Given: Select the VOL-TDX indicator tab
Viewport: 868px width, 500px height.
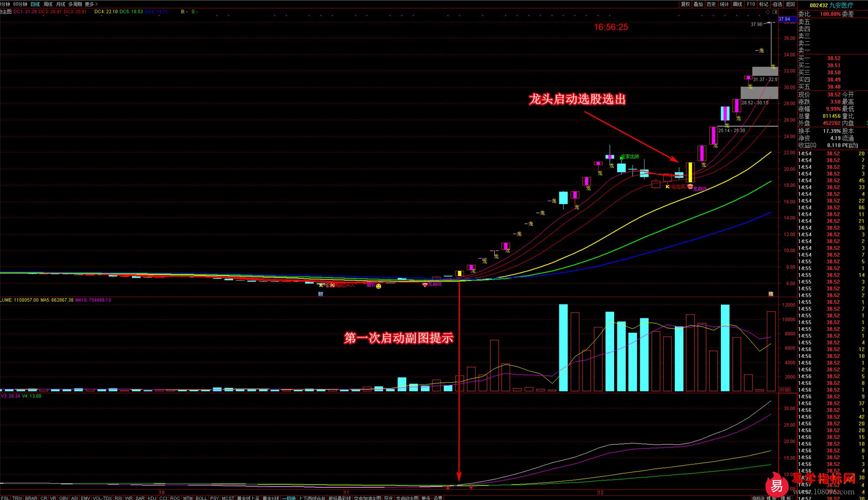Looking at the screenshot, I should tap(102, 498).
